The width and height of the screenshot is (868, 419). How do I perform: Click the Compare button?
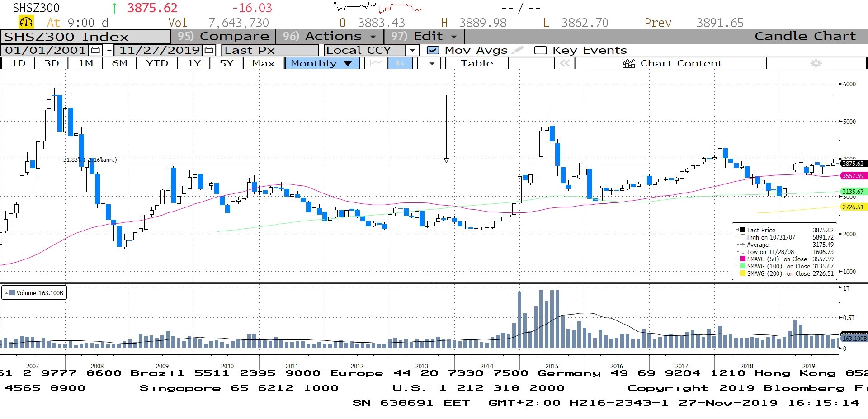223,36
